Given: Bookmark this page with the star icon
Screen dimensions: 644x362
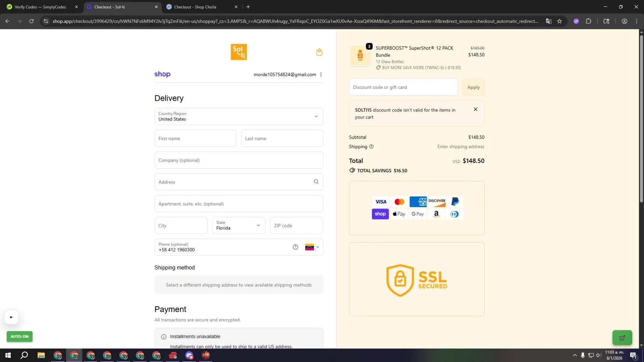Looking at the screenshot, I should point(559,21).
